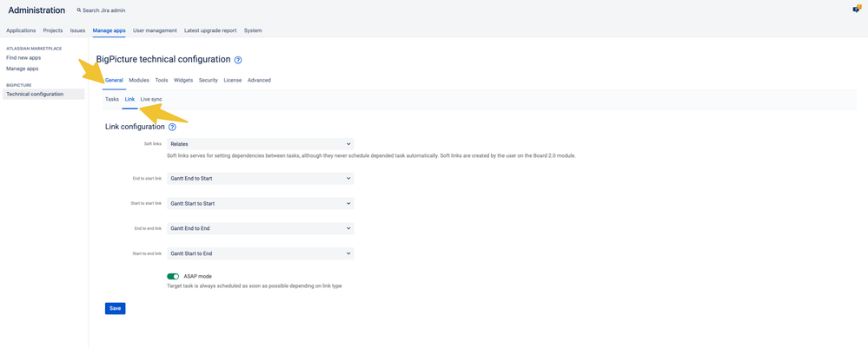Open Find new apps link
This screenshot has height=348, width=868.
[x=23, y=58]
